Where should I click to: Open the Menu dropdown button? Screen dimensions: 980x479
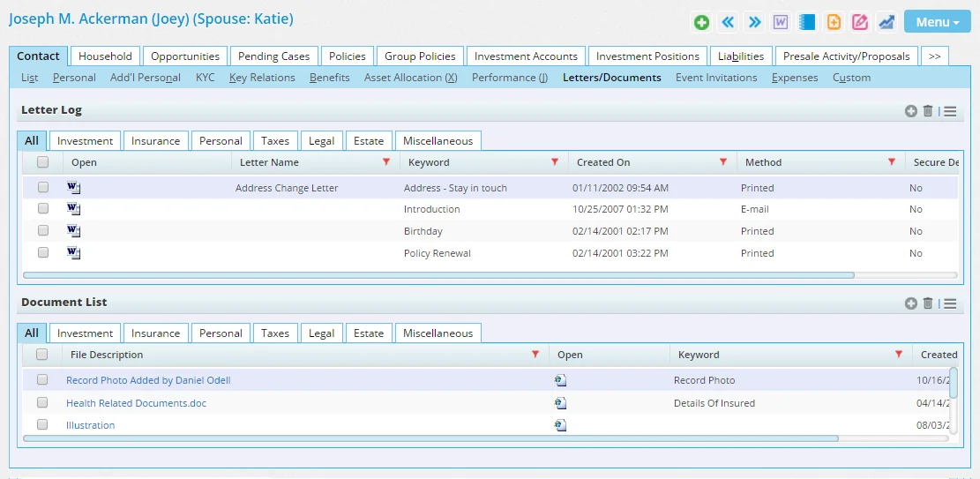937,22
